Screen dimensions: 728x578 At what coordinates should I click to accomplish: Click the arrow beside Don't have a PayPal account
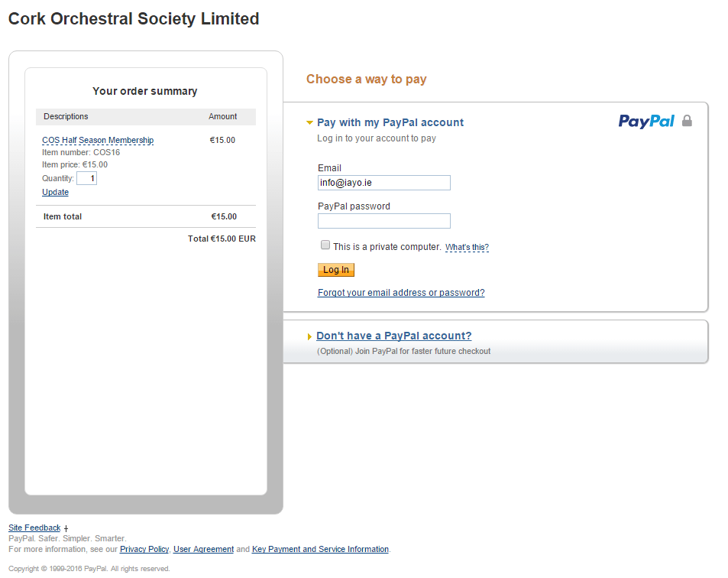click(309, 336)
